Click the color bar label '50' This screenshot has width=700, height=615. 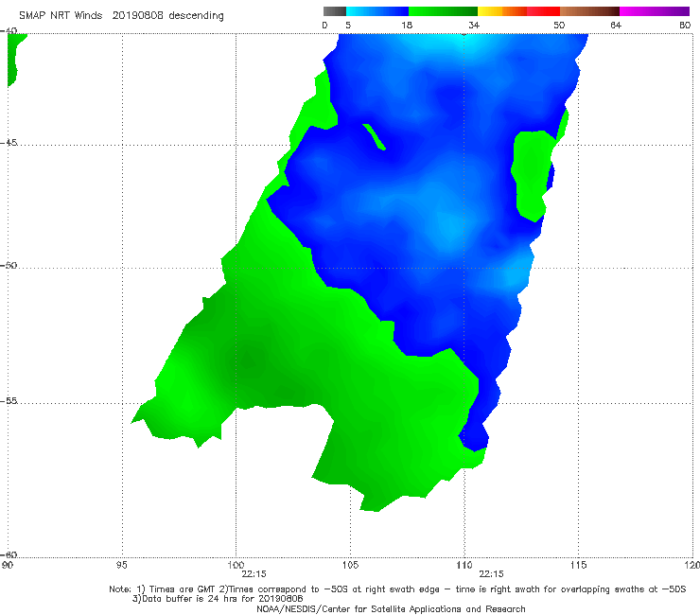tap(559, 25)
